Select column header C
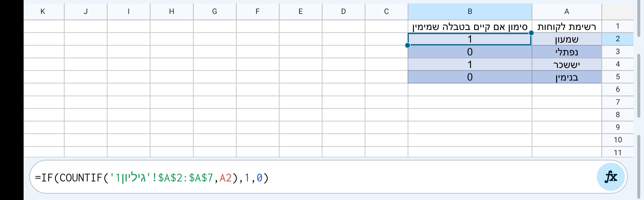Image resolution: width=644 pixels, height=200 pixels. click(386, 11)
